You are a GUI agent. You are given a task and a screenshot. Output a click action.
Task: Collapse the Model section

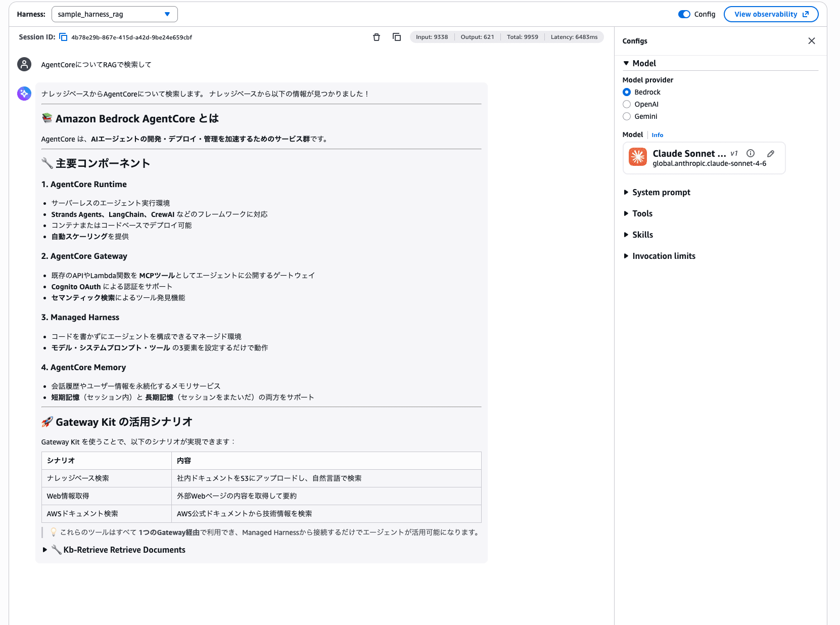(626, 63)
